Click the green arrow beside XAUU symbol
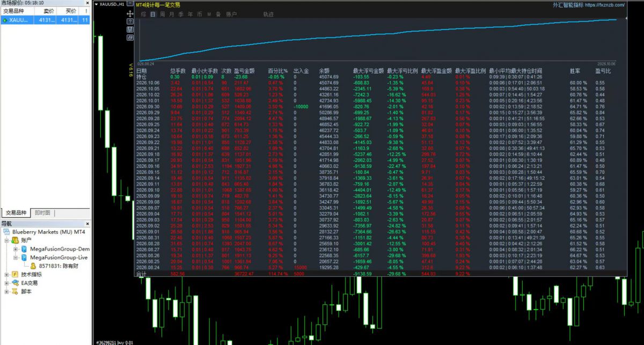 pyautogui.click(x=5, y=20)
